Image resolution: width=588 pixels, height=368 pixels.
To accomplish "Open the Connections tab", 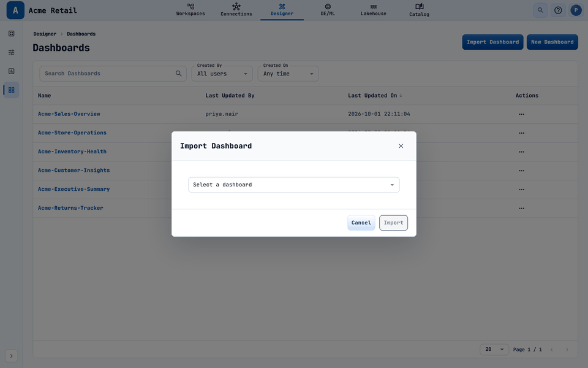I will point(236,10).
